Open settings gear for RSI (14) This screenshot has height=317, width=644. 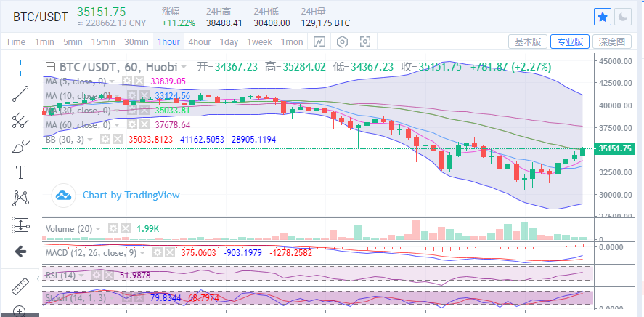tap(97, 275)
